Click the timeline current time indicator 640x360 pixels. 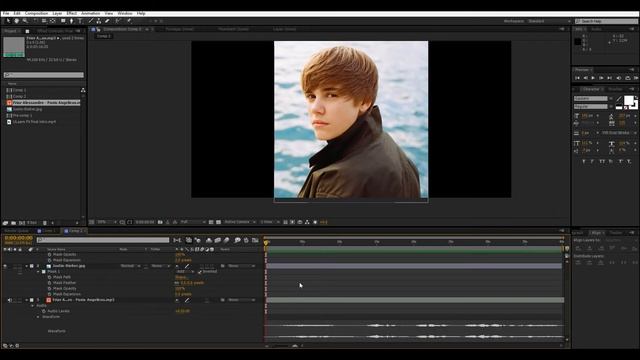[x=266, y=243]
